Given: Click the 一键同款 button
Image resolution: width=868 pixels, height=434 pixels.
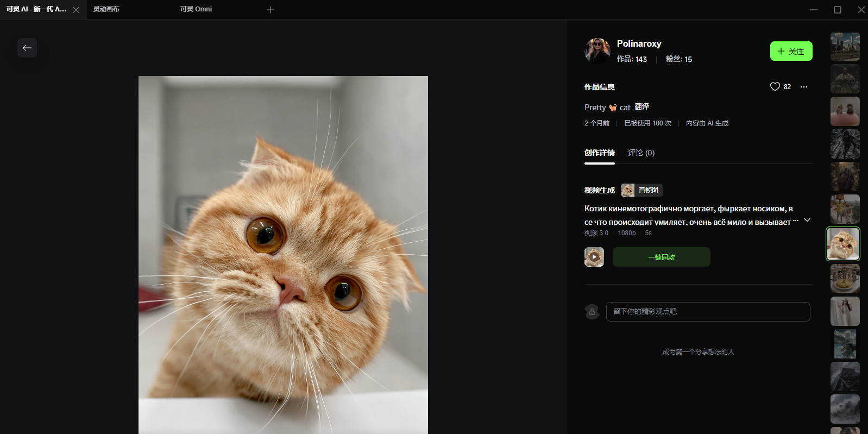Looking at the screenshot, I should pyautogui.click(x=662, y=257).
